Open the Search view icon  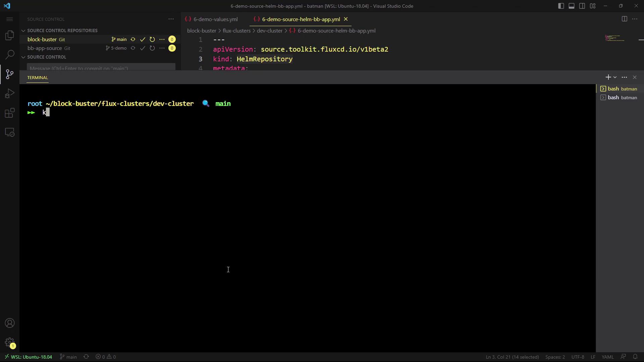[10, 54]
